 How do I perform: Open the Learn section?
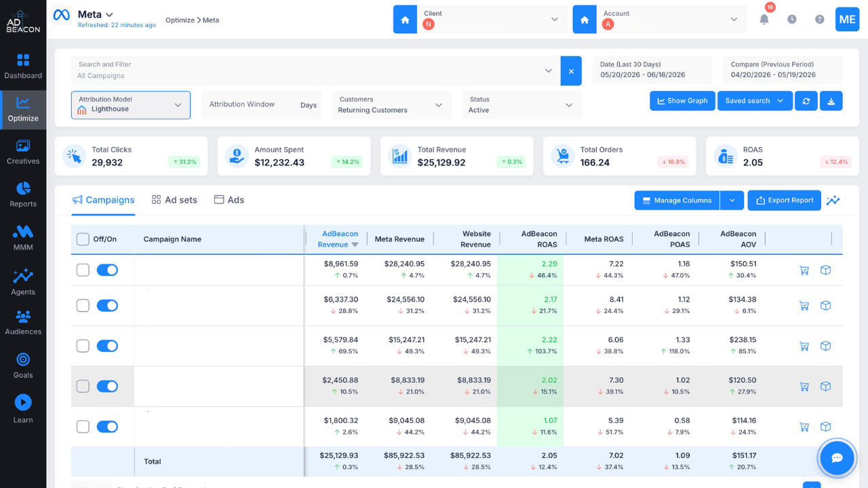click(23, 409)
